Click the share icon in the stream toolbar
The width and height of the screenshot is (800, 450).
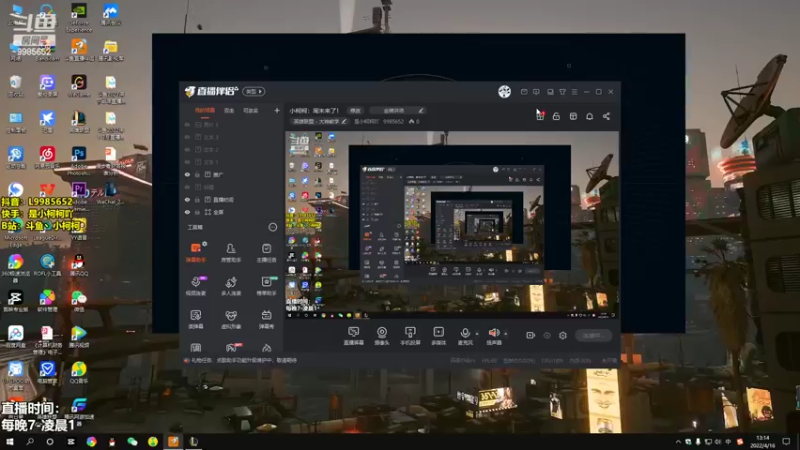click(x=606, y=116)
